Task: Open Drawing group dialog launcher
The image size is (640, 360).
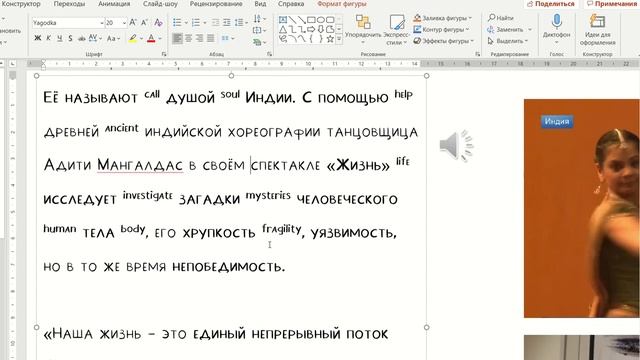Action: click(x=478, y=54)
